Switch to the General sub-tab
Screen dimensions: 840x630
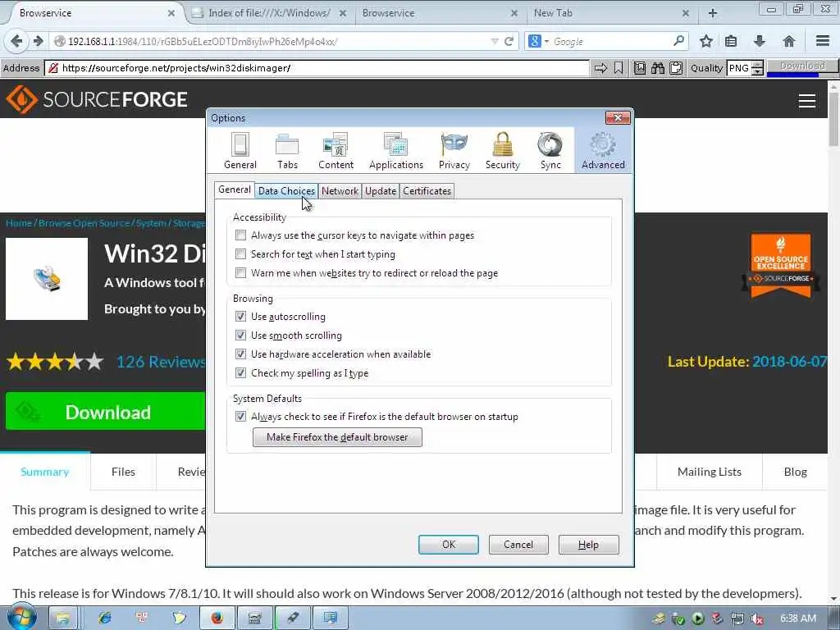(x=234, y=189)
